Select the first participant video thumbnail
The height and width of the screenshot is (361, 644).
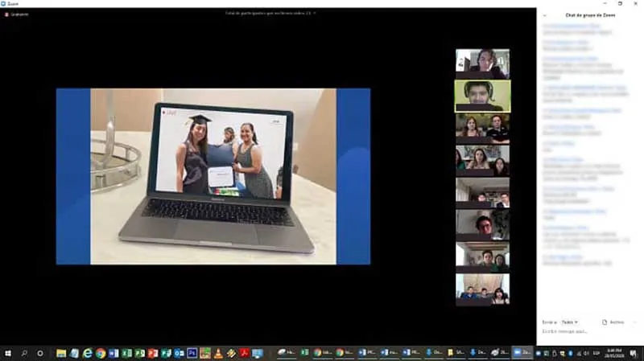[482, 64]
